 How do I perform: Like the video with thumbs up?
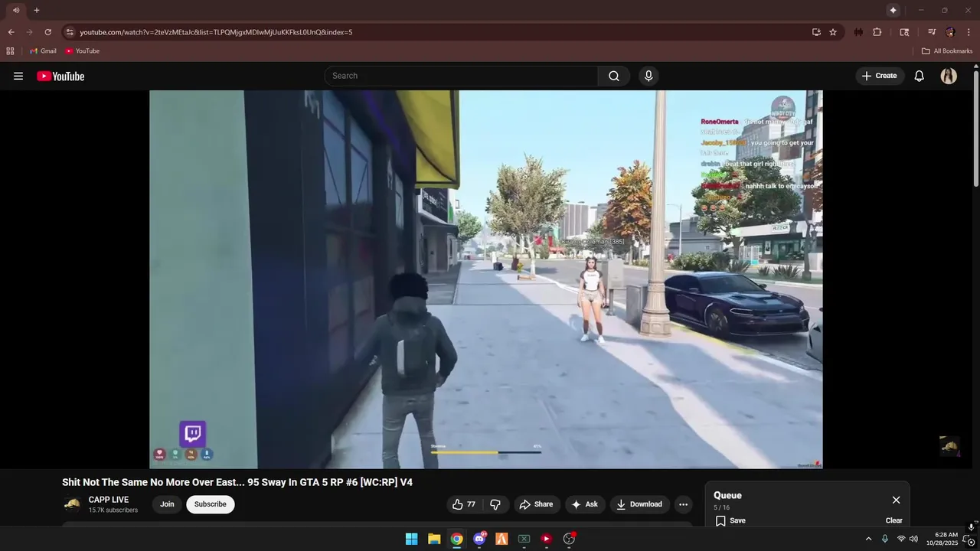pos(465,504)
